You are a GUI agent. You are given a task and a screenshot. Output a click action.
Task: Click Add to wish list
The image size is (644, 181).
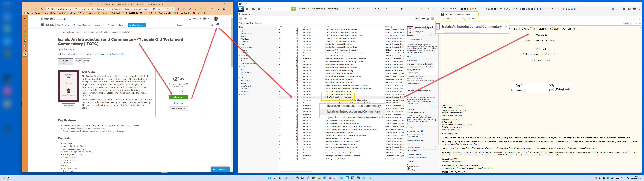pos(178,109)
